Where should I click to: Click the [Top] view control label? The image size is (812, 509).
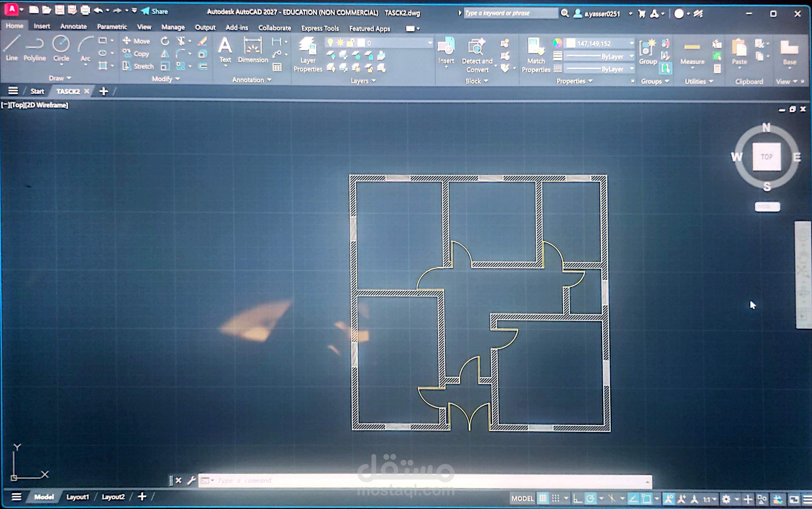point(17,105)
